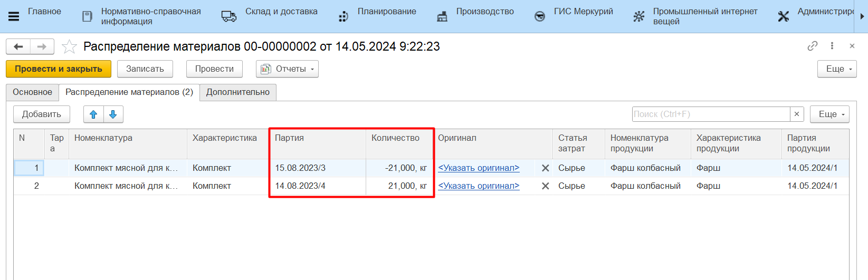The image size is (868, 280).
Task: Open the Производство section
Action: click(x=484, y=12)
